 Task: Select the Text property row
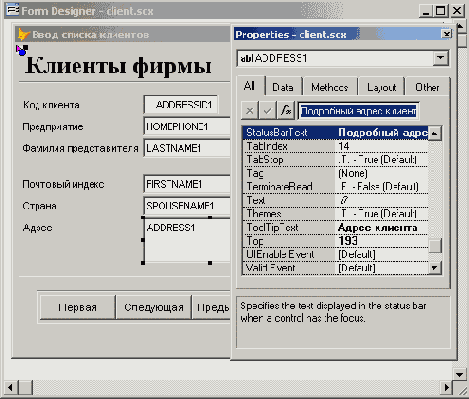pyautogui.click(x=335, y=200)
